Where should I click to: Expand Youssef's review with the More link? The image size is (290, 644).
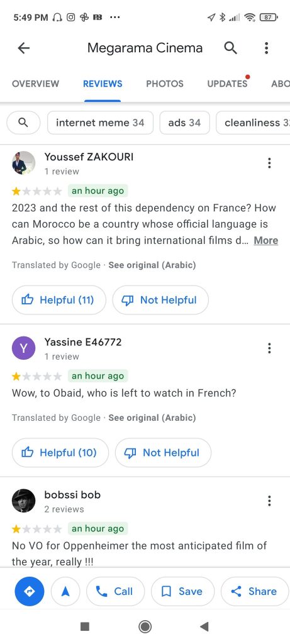tap(265, 240)
